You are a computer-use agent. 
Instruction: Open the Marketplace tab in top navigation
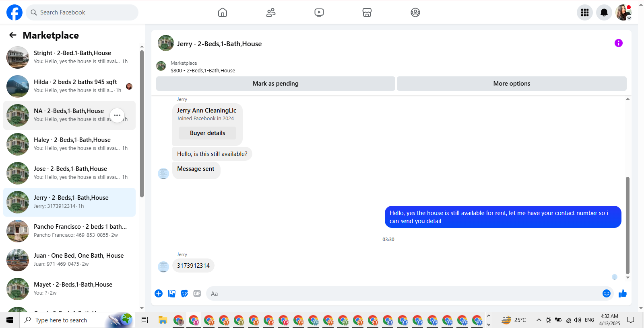[367, 12]
